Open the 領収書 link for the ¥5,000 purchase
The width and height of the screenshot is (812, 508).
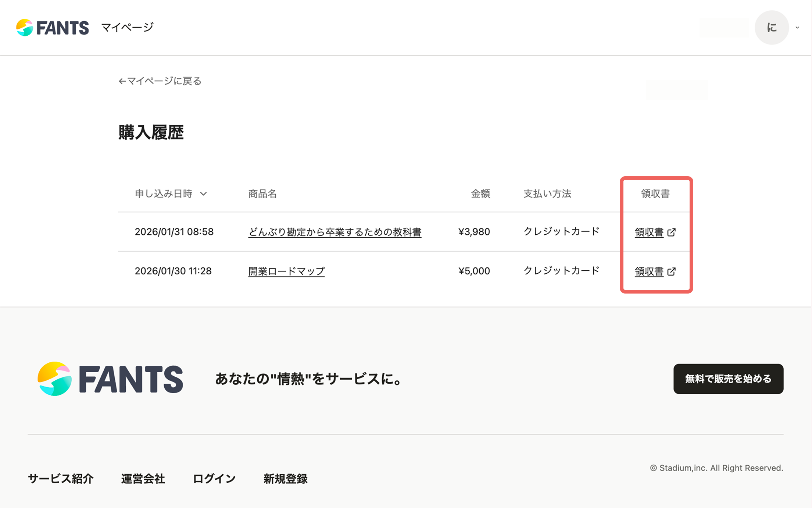coord(649,271)
